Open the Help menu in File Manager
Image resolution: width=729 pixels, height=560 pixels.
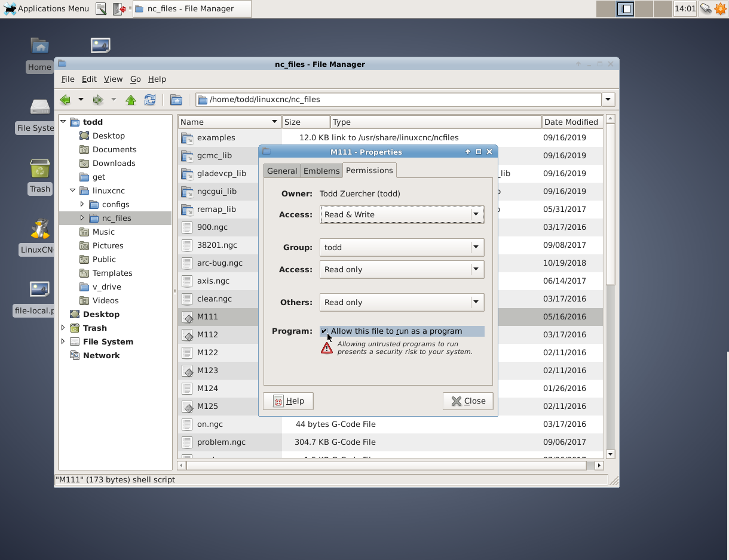157,79
